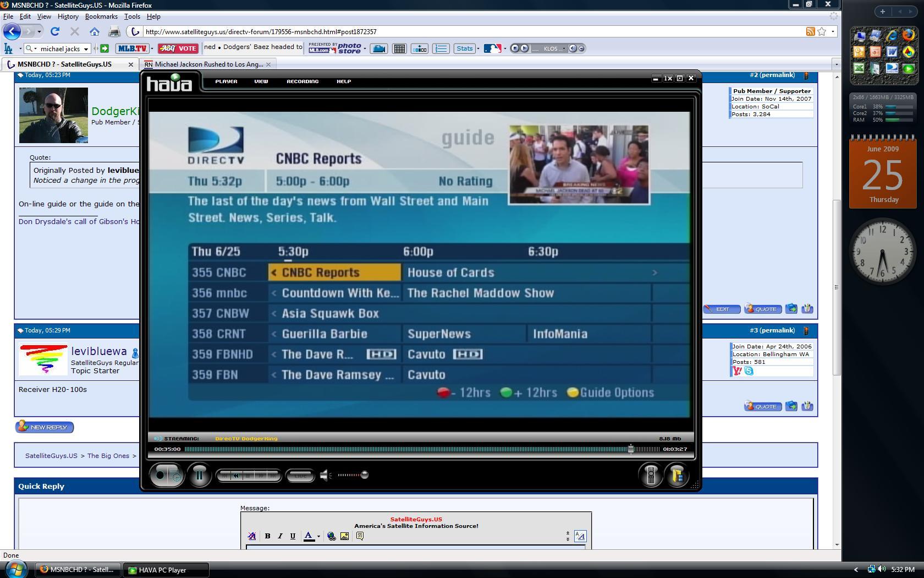This screenshot has height=578, width=924.
Task: Open Yahoo messenger icon for levibluewa
Action: tap(738, 371)
